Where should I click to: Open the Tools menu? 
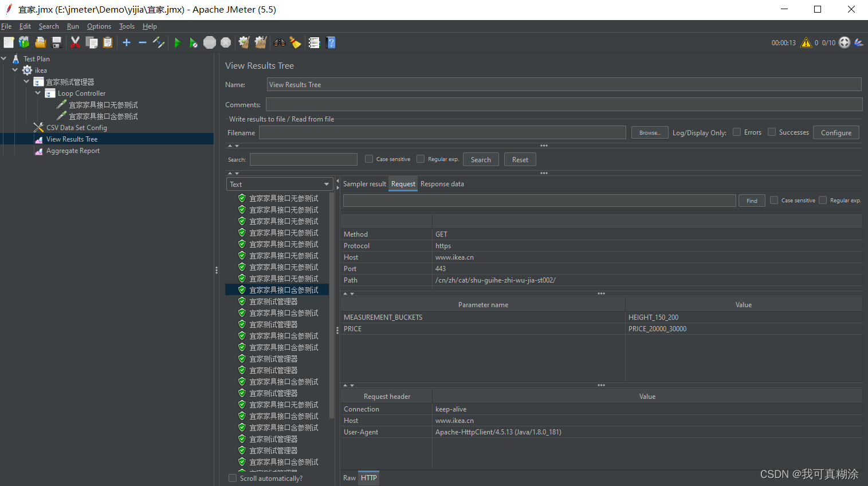point(127,26)
